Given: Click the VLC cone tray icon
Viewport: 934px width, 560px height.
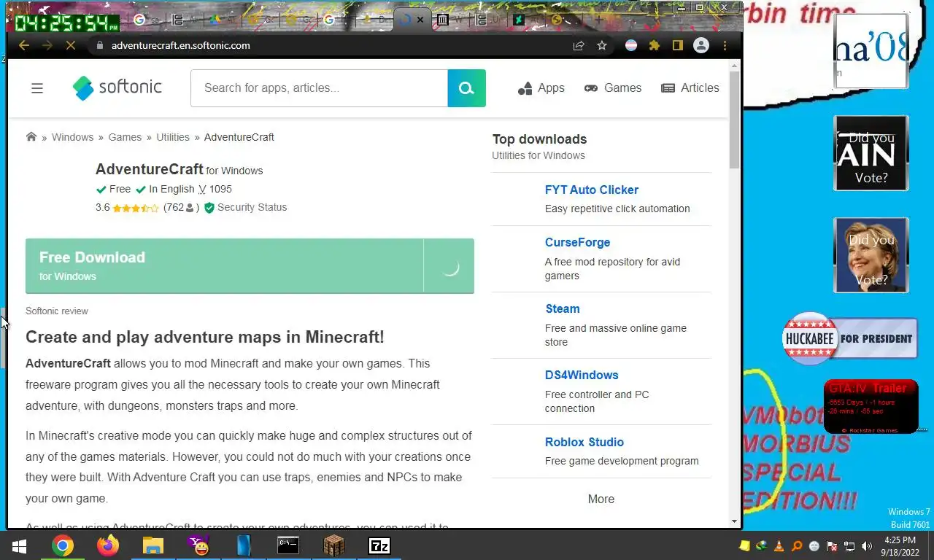Looking at the screenshot, I should coord(779,545).
